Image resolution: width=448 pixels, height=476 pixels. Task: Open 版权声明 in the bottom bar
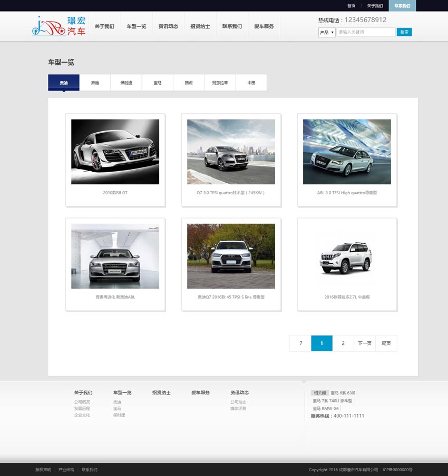point(43,470)
